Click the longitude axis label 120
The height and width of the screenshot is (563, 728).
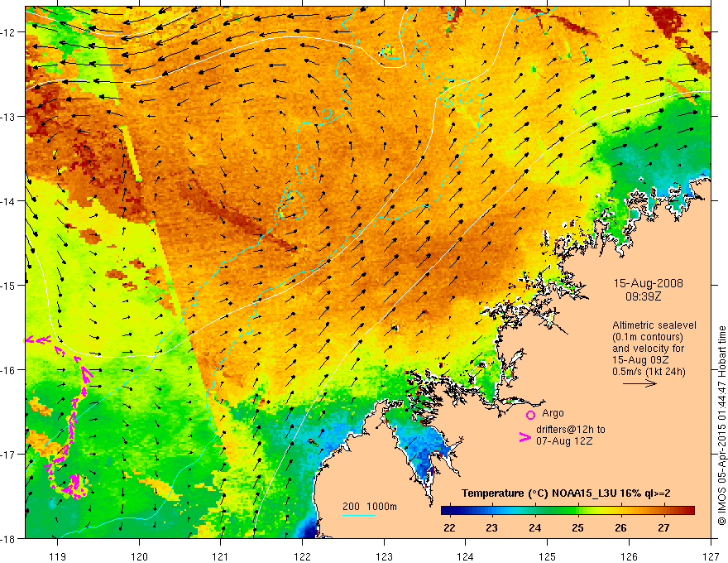click(139, 556)
